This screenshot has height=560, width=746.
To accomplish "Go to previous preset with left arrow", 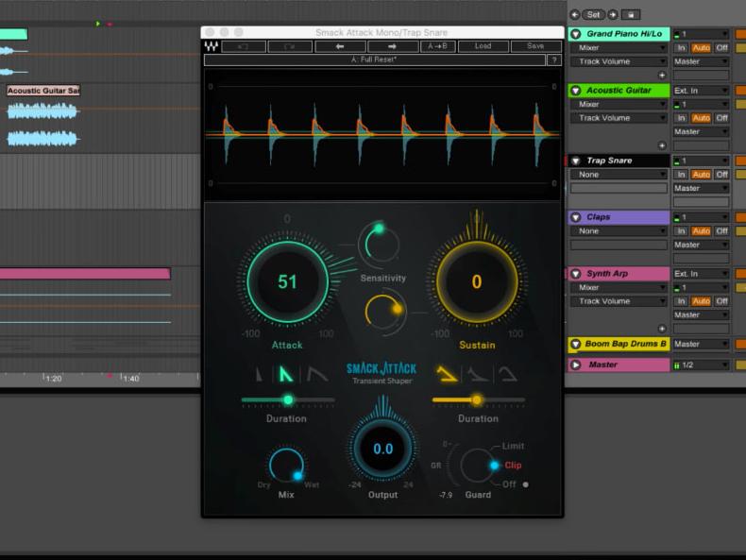I will tap(339, 45).
